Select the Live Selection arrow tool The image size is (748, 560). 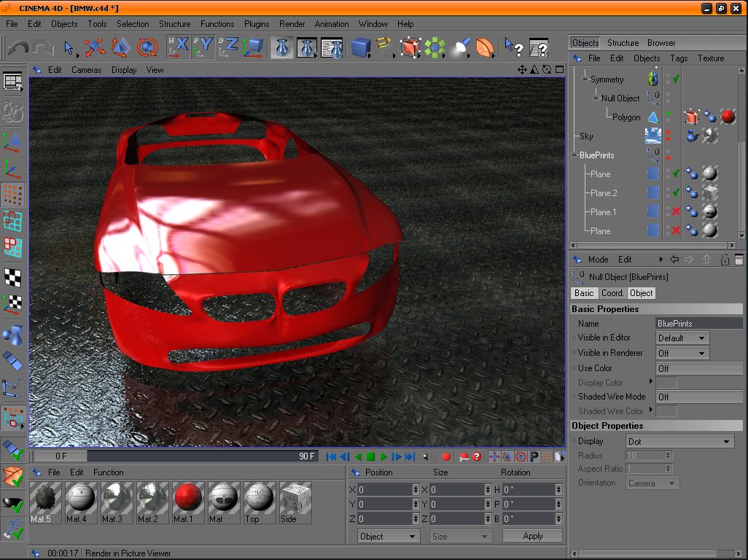69,48
